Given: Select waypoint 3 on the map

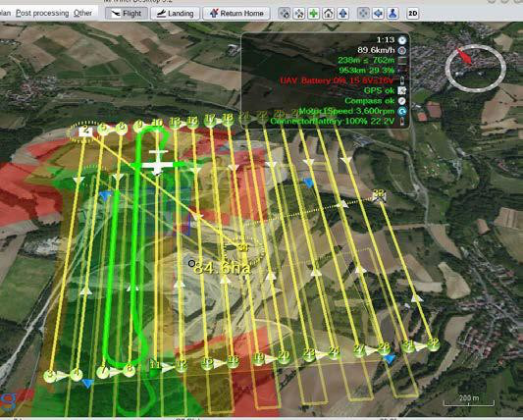Looking at the screenshot, I should [50, 375].
